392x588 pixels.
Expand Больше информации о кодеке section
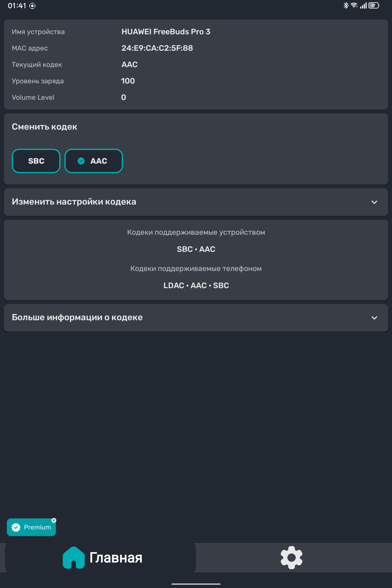pyautogui.click(x=196, y=318)
